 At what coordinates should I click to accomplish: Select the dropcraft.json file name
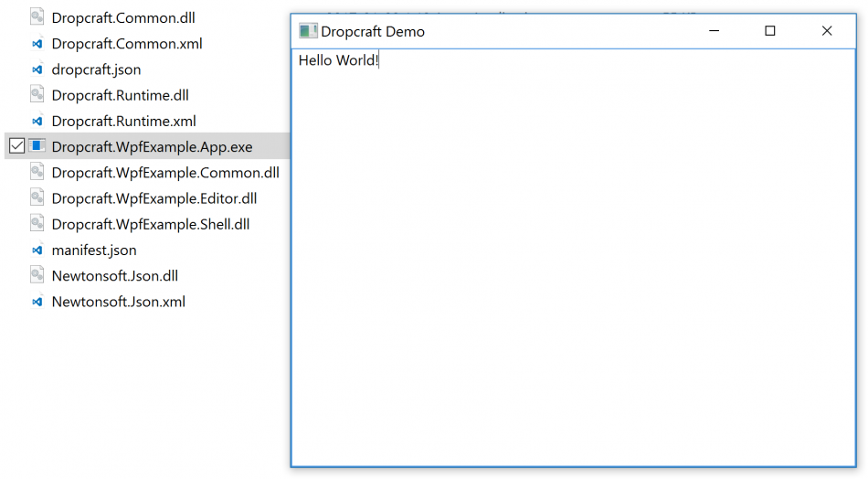pyautogui.click(x=96, y=69)
